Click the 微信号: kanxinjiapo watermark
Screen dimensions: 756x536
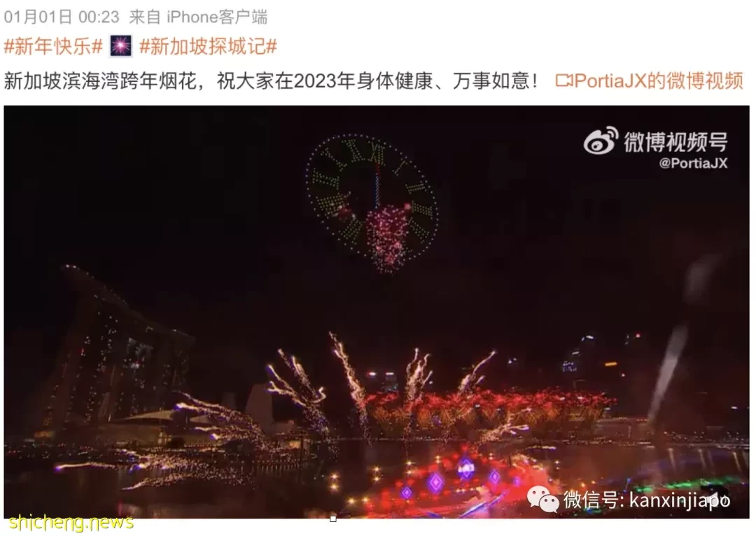[x=647, y=500]
